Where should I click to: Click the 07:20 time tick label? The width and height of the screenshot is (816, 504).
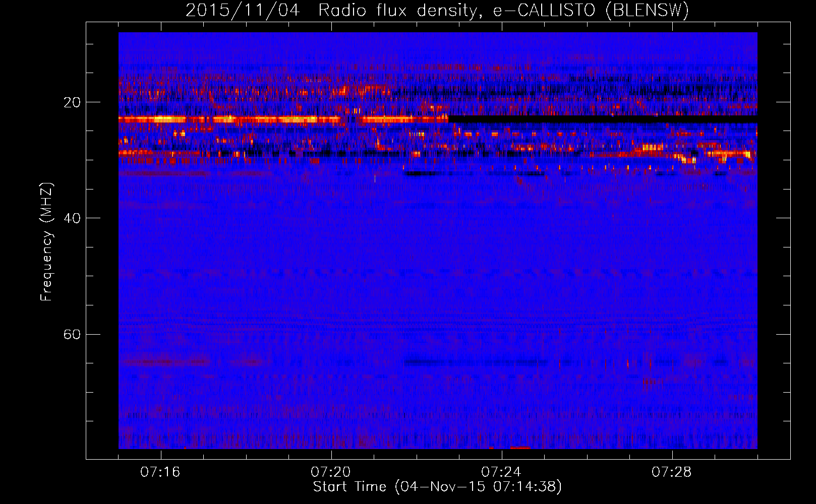[331, 472]
